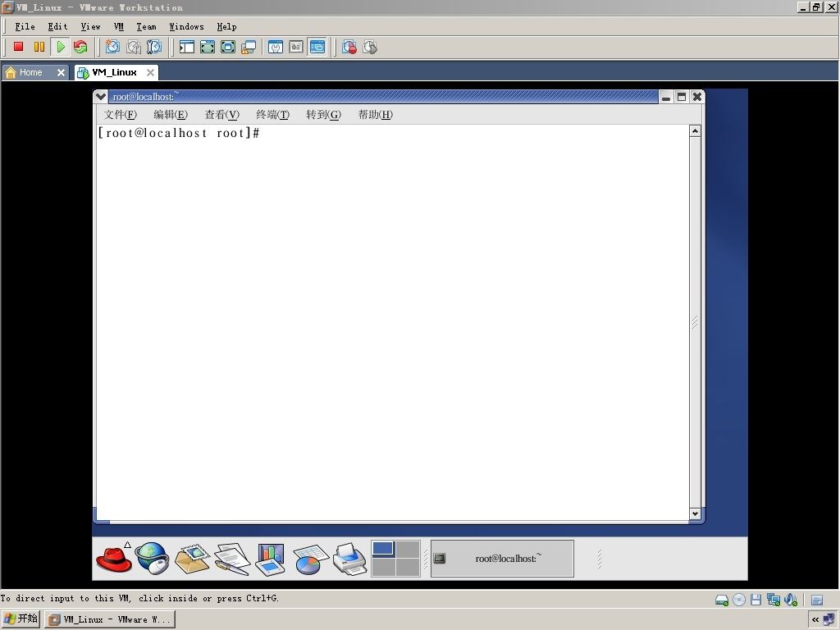
Task: Click the terminal scrollbar up arrow
Action: (x=695, y=131)
